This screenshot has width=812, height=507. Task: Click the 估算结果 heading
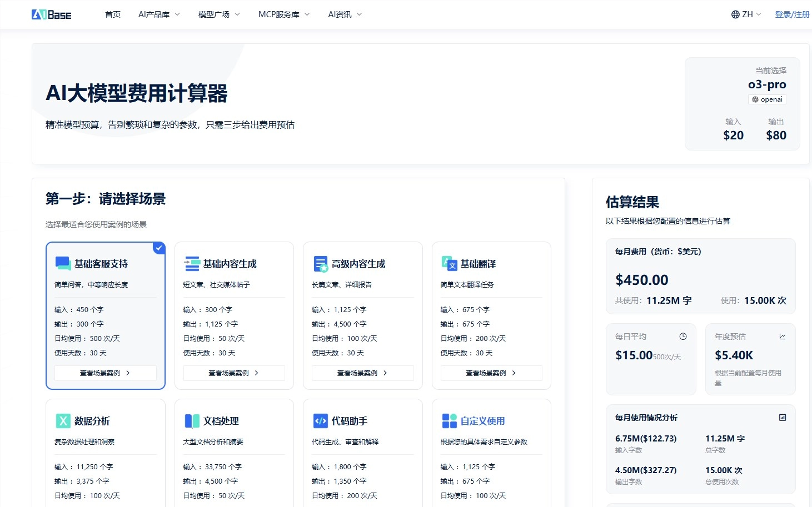pos(632,202)
